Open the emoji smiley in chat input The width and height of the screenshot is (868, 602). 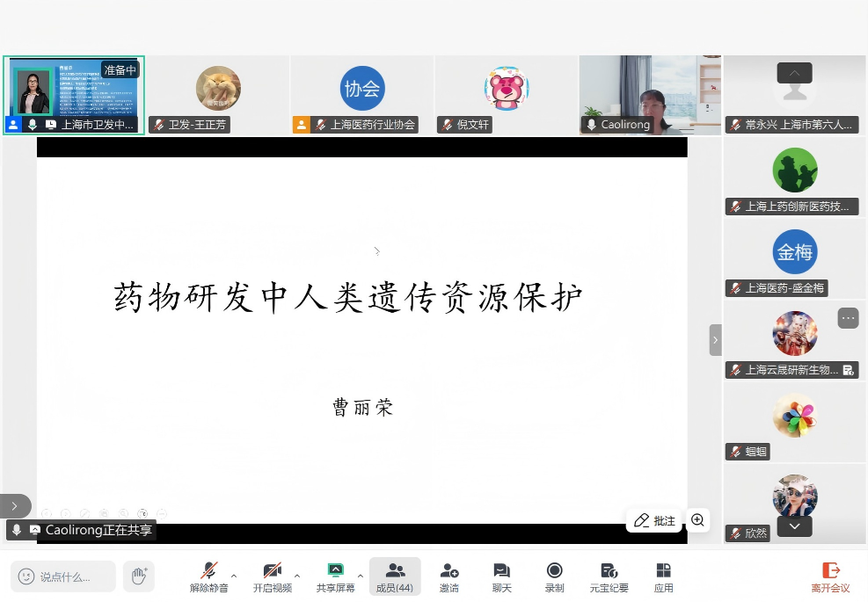pos(26,577)
